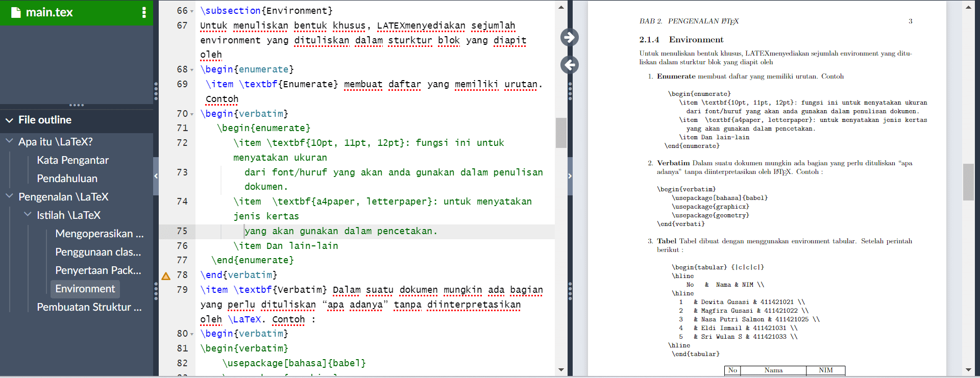Click the editor scrollbar up arrow
The width and height of the screenshot is (980, 378).
click(561, 7)
